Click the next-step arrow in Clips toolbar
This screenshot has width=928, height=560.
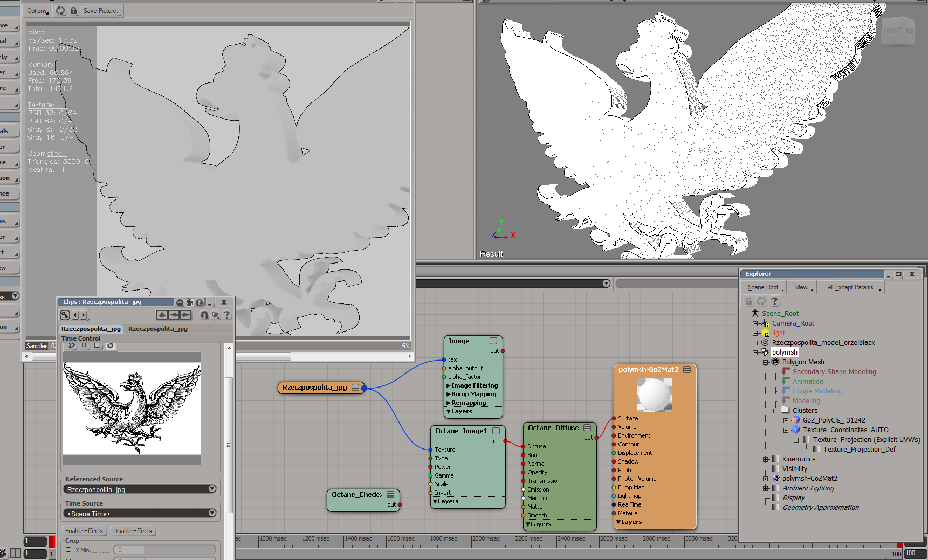84,315
